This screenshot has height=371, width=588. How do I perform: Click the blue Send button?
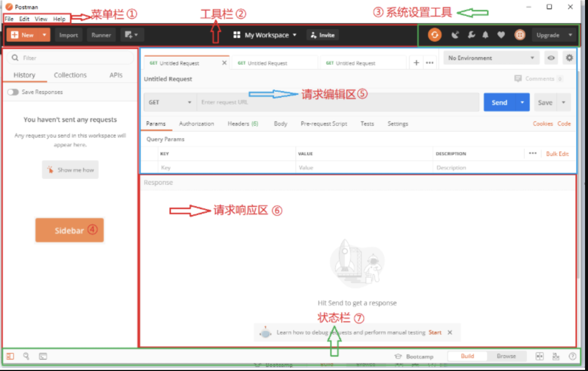499,102
